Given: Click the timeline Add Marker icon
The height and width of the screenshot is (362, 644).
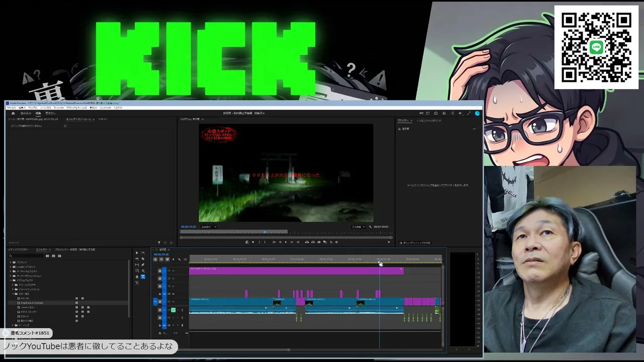Looking at the screenshot, I should (x=173, y=259).
